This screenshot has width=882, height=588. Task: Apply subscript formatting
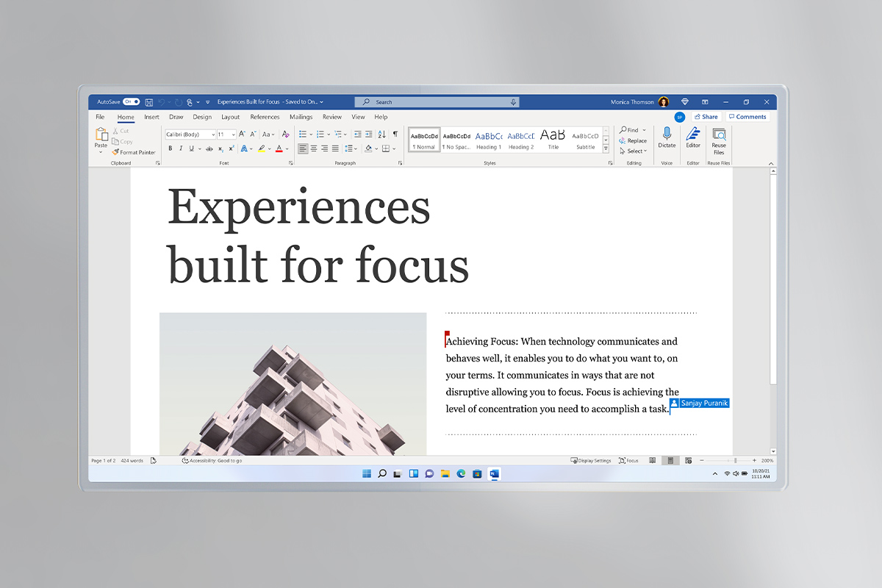tap(220, 148)
